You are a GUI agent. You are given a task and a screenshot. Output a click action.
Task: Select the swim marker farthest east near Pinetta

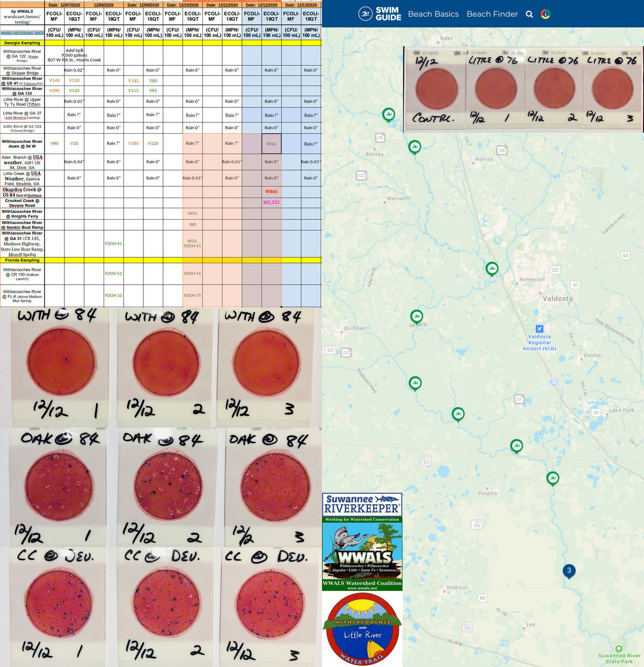click(x=553, y=478)
